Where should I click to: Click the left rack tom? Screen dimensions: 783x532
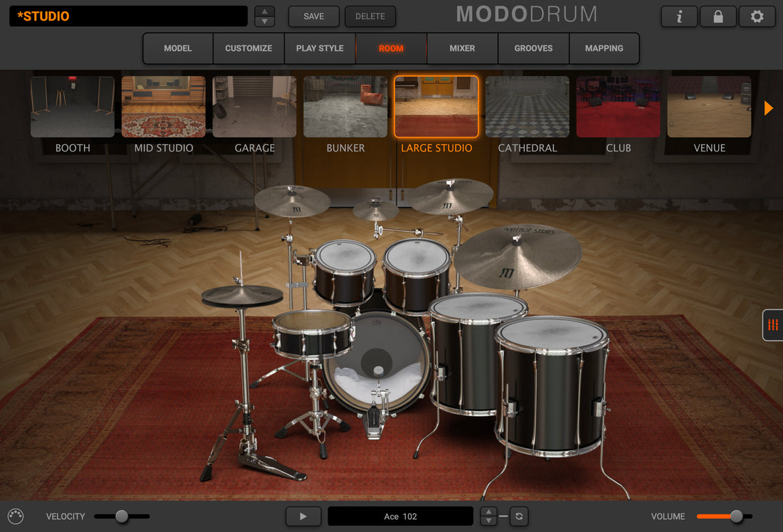tap(345, 272)
